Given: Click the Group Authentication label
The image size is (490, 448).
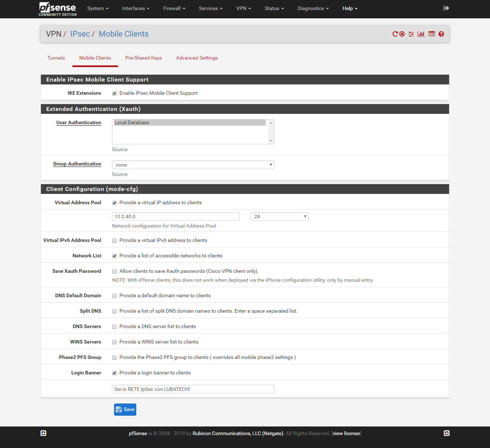Looking at the screenshot, I should (x=77, y=164).
